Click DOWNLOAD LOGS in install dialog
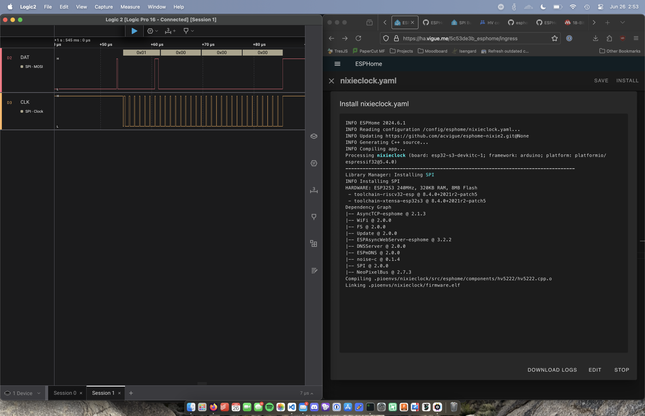This screenshot has width=645, height=416. click(552, 370)
